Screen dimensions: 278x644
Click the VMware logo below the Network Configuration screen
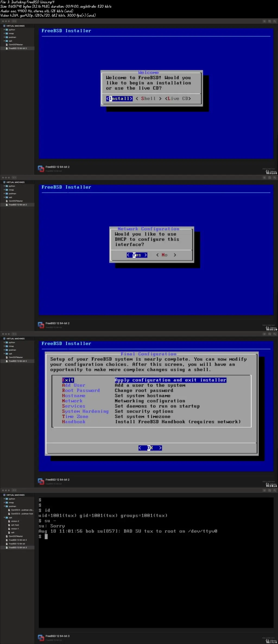pos(41,325)
